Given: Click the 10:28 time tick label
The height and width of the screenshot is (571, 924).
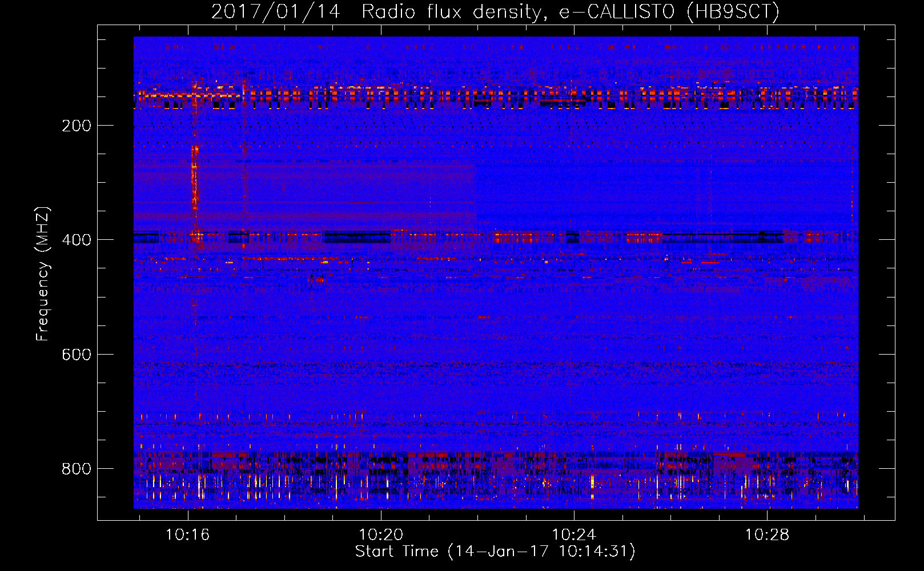Looking at the screenshot, I should point(767,535).
